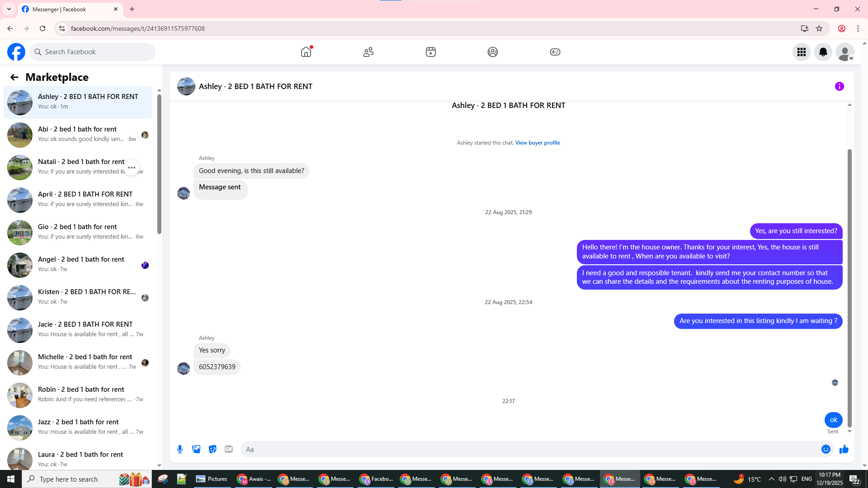Attach a photo using the image icon
The width and height of the screenshot is (868, 488).
(196, 449)
